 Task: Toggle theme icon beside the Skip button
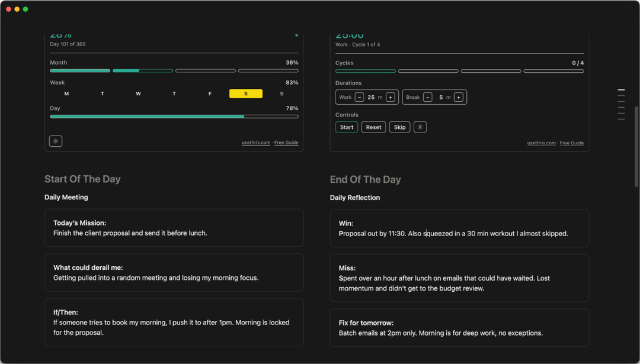pyautogui.click(x=420, y=127)
